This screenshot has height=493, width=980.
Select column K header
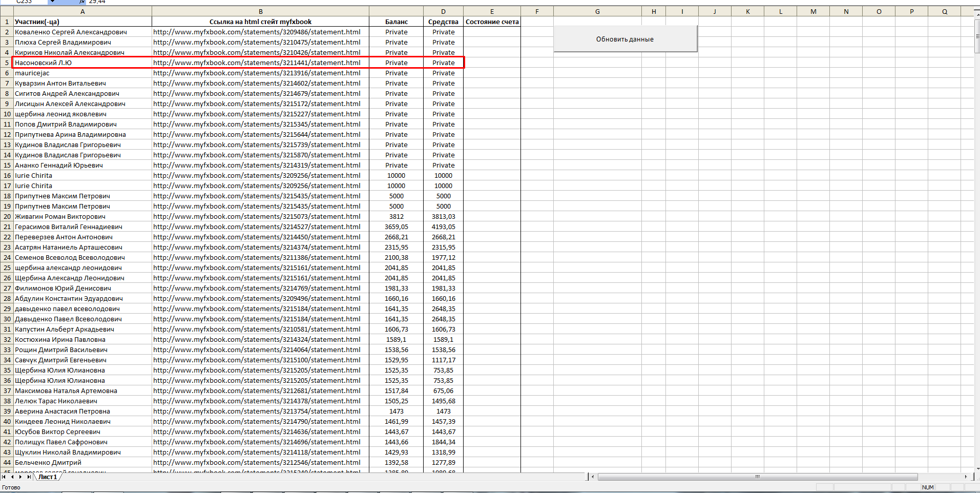click(x=747, y=11)
